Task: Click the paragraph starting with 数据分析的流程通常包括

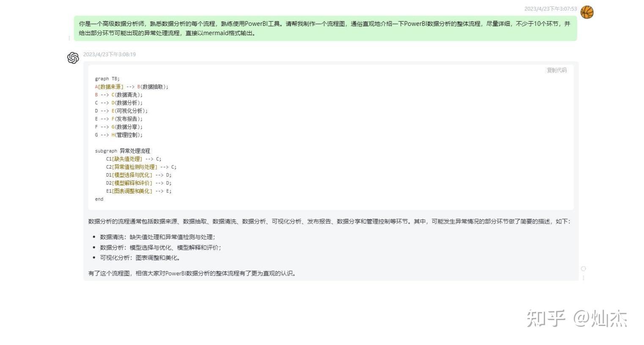Action: (x=329, y=222)
